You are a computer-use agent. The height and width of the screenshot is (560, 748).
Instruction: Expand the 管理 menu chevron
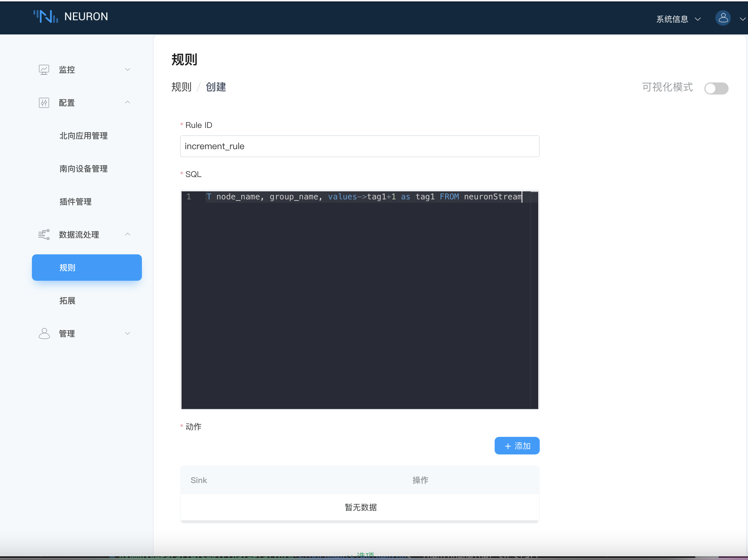128,334
